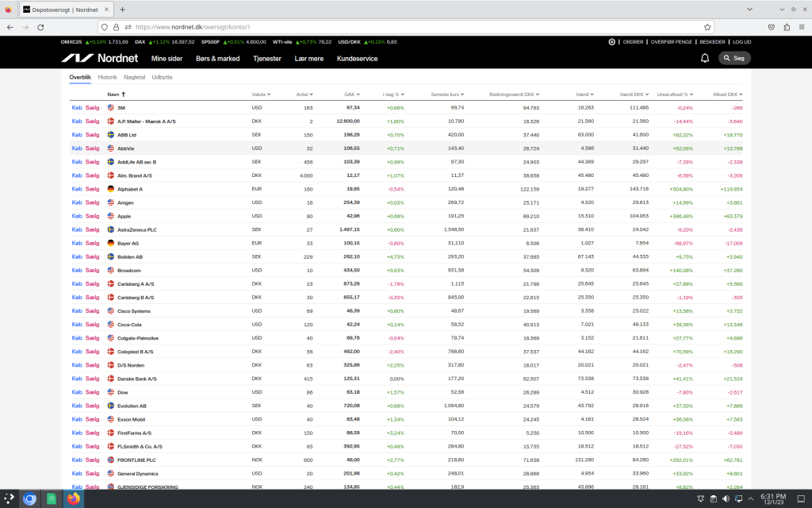Bookmark this page with the star icon
The image size is (812, 508).
[707, 26]
